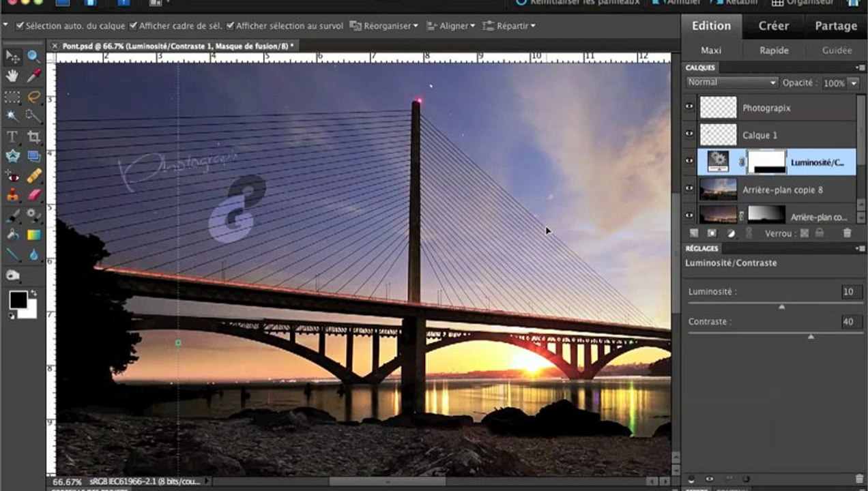Viewport: 868px width, 491px height.
Task: Select the Brush tool
Action: (x=12, y=215)
